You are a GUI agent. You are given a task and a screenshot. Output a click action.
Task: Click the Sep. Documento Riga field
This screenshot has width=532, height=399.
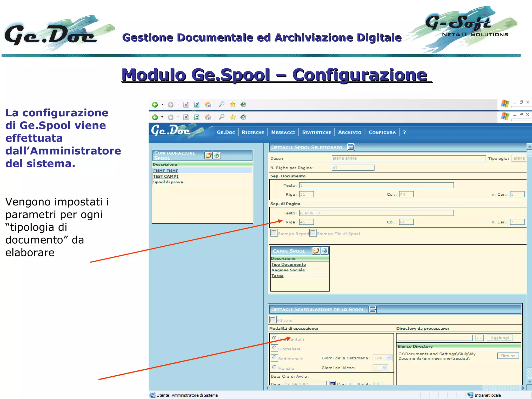point(307,194)
